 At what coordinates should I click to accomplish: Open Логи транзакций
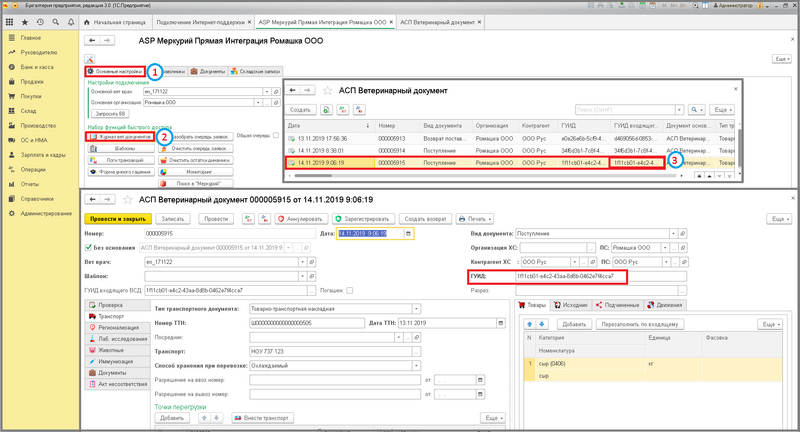(121, 160)
